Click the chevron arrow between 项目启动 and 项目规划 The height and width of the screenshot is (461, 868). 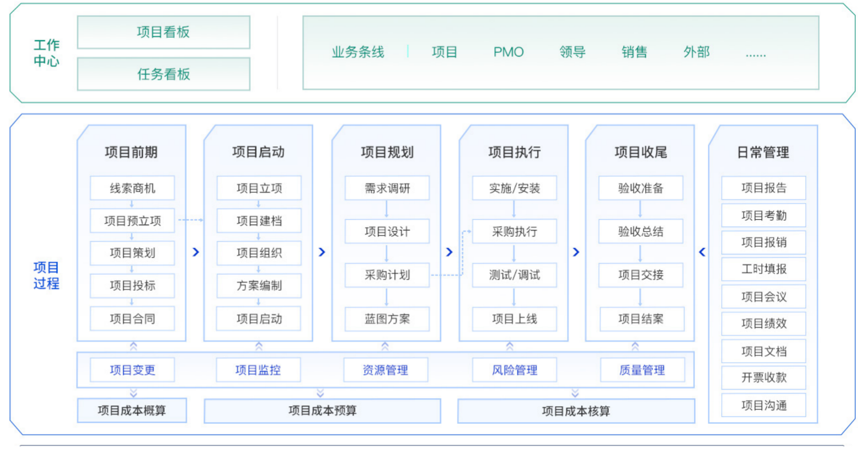coord(322,252)
